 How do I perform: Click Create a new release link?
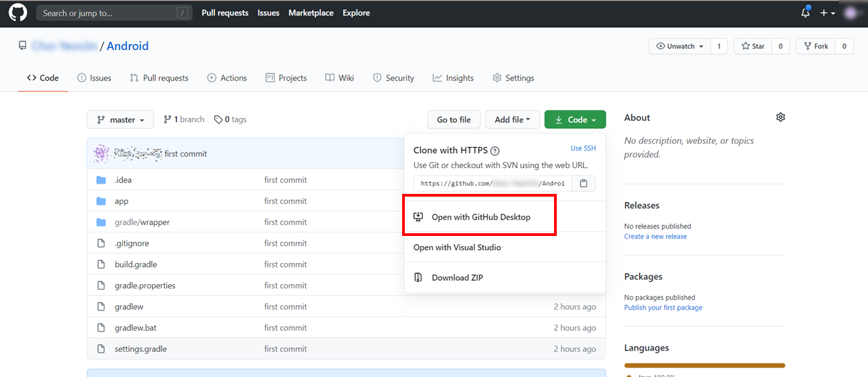click(x=656, y=237)
